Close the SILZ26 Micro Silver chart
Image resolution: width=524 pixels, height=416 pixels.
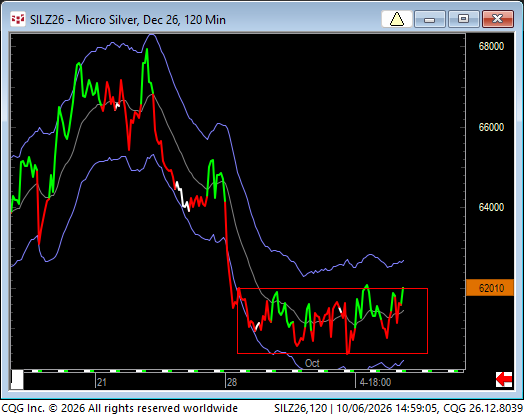498,19
